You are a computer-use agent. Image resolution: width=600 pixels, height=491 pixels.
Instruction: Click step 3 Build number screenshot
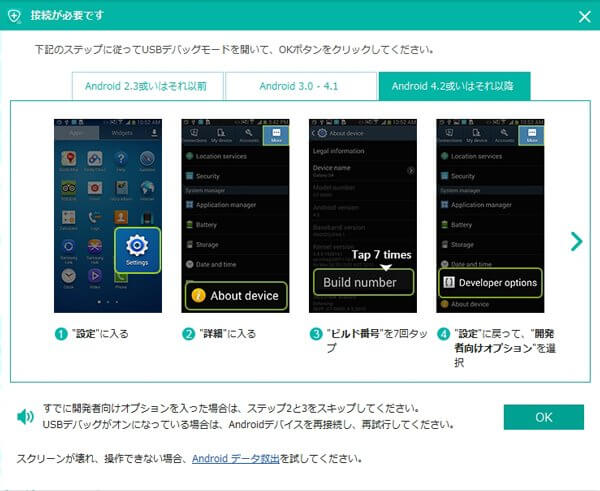[x=363, y=215]
